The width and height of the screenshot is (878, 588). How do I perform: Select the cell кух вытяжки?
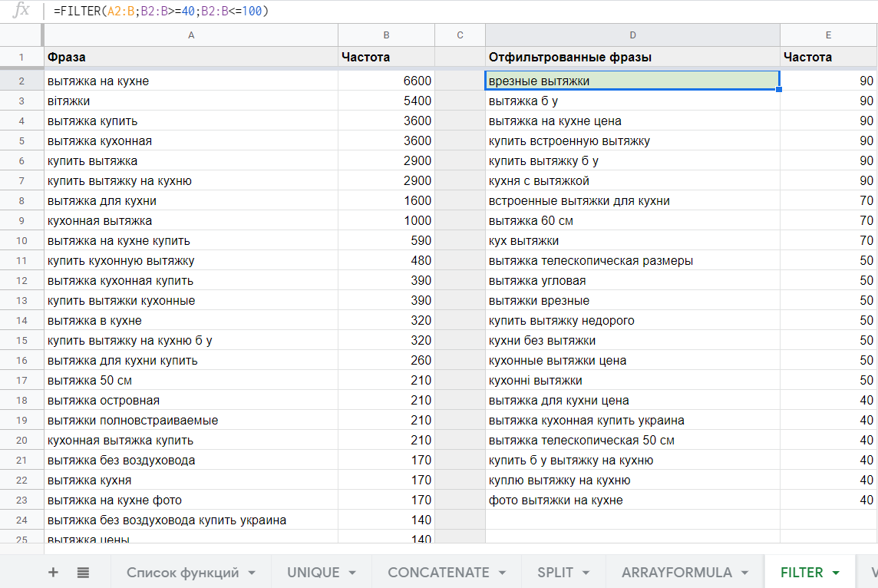[x=632, y=241]
